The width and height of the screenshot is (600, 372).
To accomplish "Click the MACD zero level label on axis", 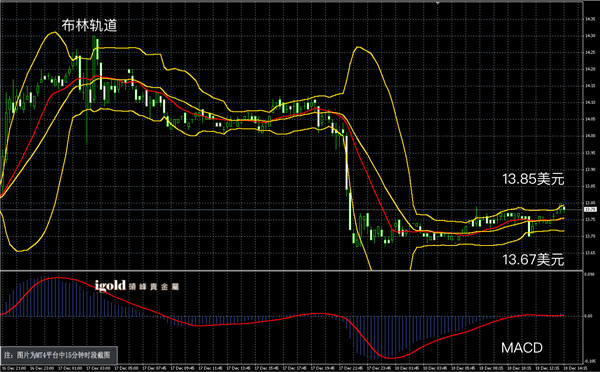I will tap(589, 316).
